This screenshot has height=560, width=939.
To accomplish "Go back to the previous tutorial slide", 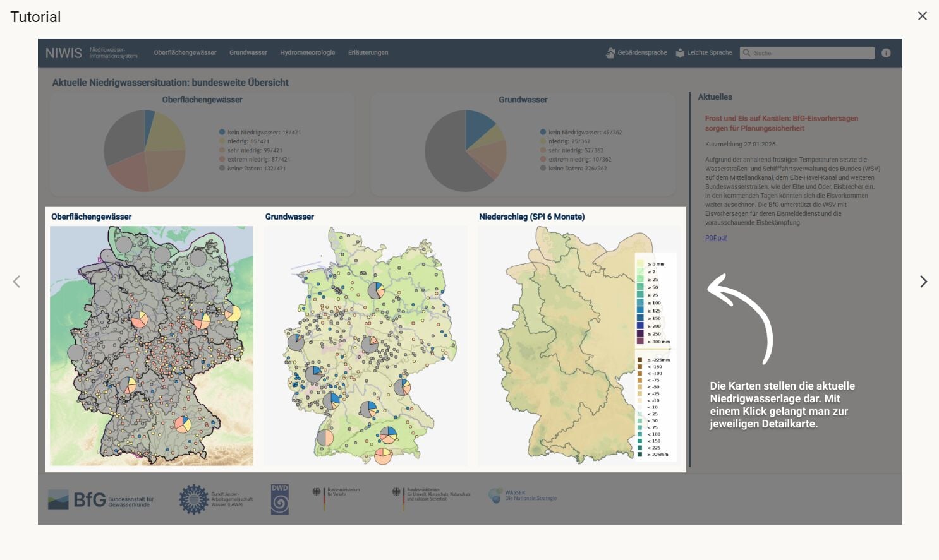I will click(16, 282).
